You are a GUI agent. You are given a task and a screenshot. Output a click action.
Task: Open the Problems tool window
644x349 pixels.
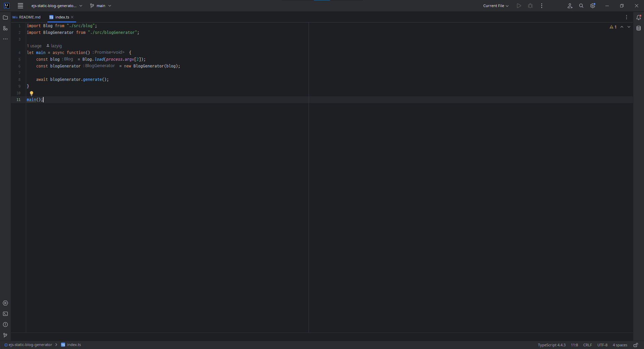[x=5, y=325]
